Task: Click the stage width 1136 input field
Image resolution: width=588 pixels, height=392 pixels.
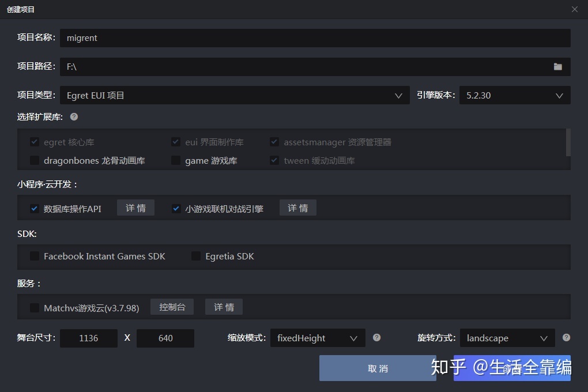Action: (x=88, y=338)
